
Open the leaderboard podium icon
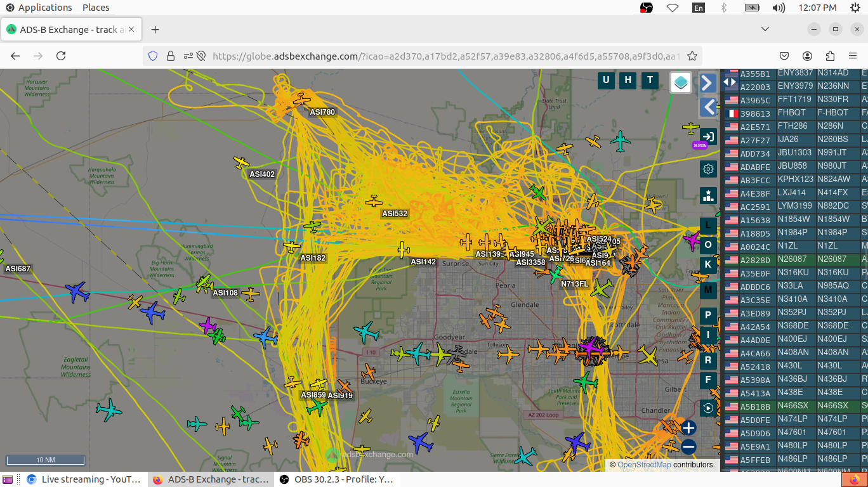click(708, 195)
